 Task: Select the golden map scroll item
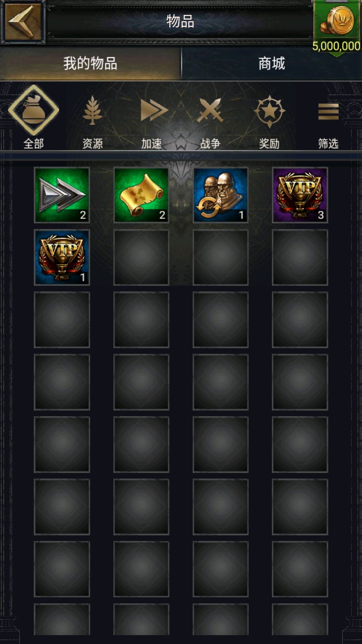(141, 195)
